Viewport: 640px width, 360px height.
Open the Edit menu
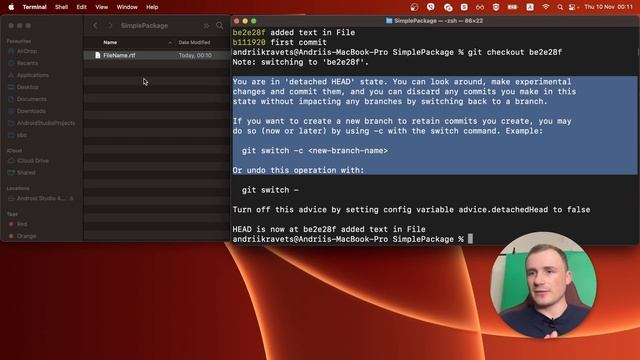coord(81,7)
